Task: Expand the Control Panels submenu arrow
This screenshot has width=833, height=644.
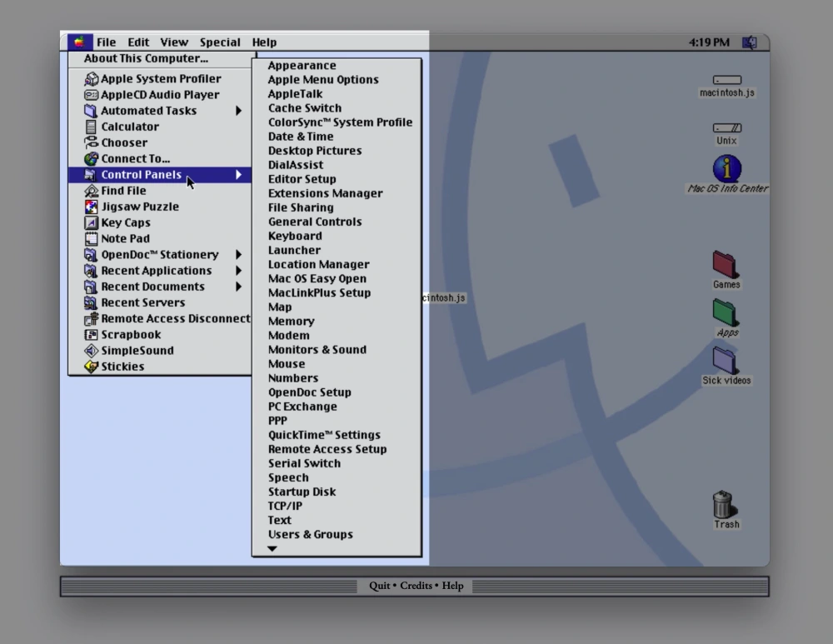Action: coord(238,174)
